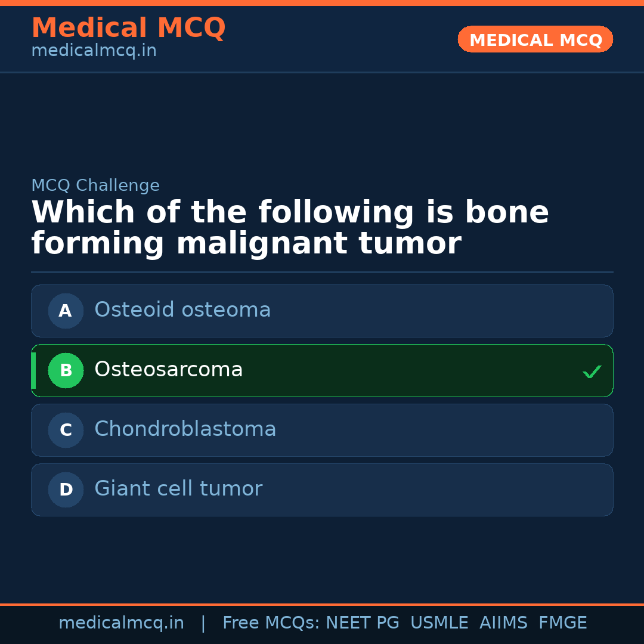Click the circular D option letter icon
Image resolution: width=644 pixels, height=644 pixels.
pos(66,490)
